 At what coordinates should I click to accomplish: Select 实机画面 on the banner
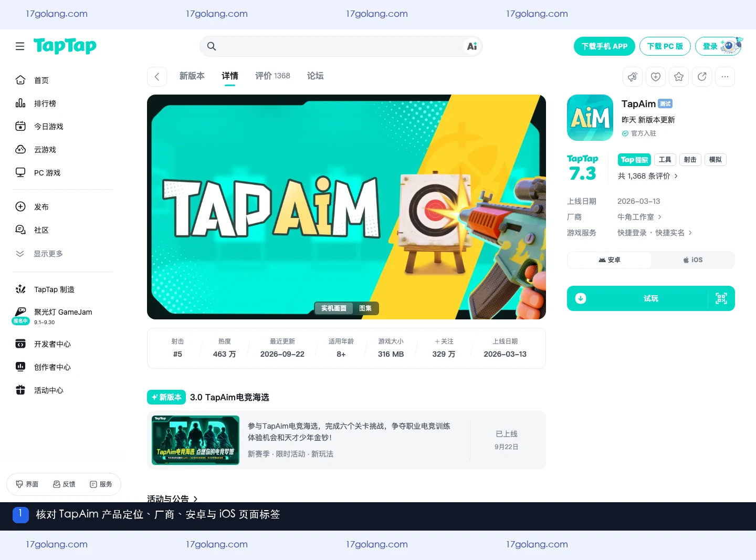coord(334,308)
